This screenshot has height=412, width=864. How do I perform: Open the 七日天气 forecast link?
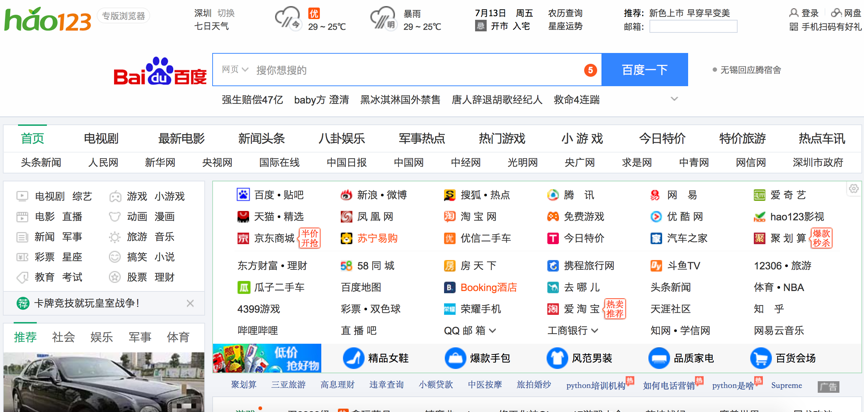tap(212, 26)
